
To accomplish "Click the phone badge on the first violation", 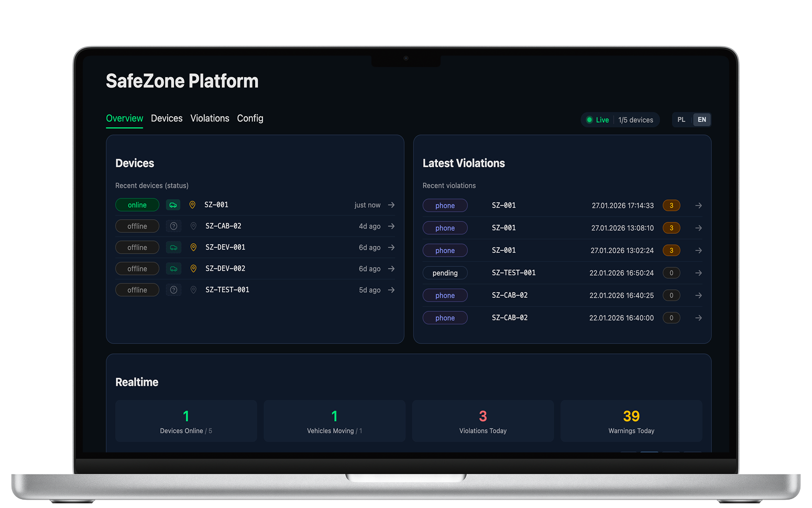I will point(445,205).
